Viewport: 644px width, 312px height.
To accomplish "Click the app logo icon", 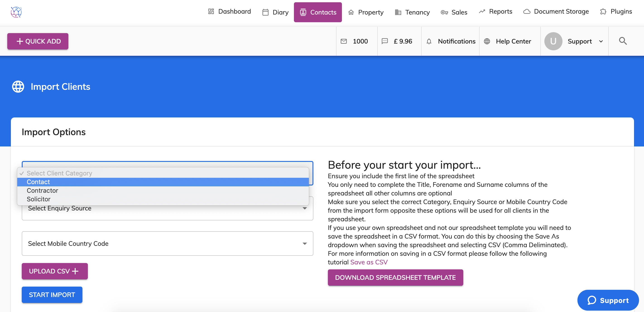I will 16,12.
